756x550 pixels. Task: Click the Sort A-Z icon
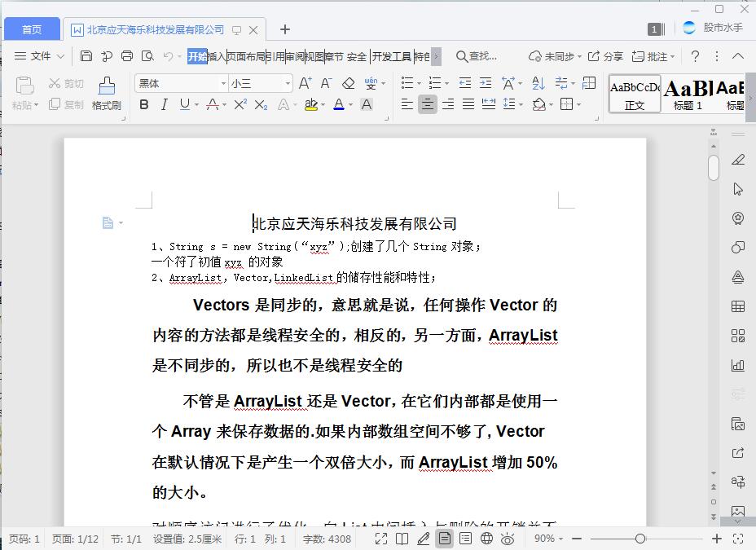click(538, 83)
